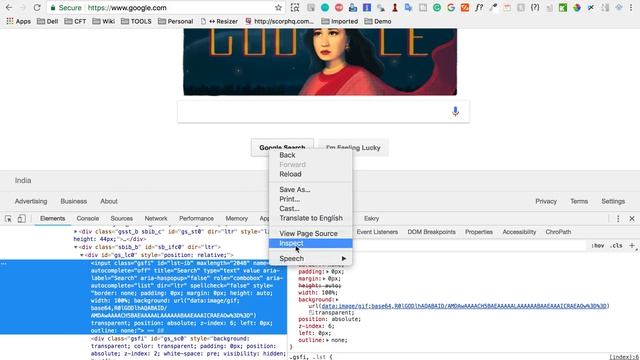Close the DevTools panel
This screenshot has height=360, width=640.
(x=632, y=219)
